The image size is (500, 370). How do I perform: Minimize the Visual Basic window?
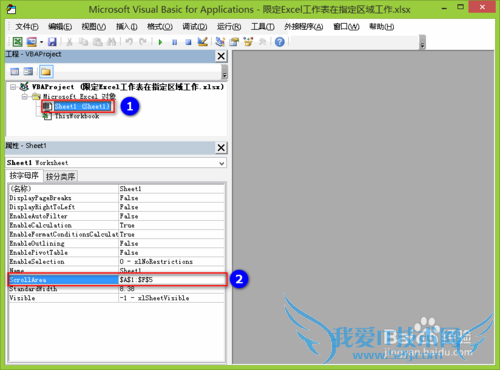pyautogui.click(x=444, y=8)
